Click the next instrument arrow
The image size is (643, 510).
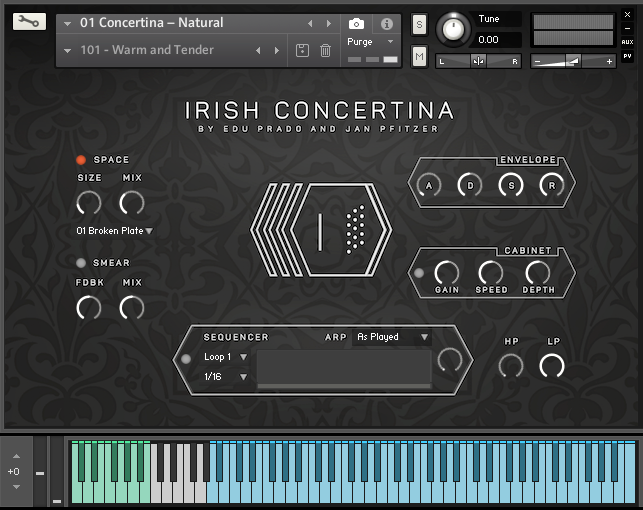pos(327,23)
